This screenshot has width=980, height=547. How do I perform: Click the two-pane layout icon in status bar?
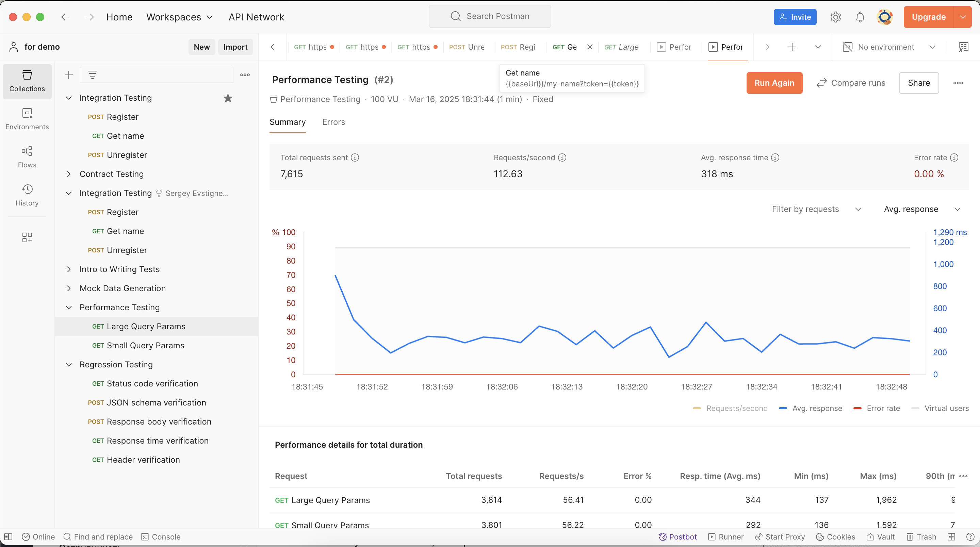point(951,537)
